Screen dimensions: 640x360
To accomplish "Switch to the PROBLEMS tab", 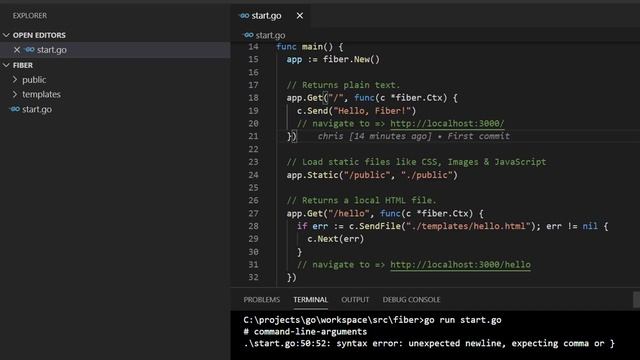I will click(x=262, y=300).
